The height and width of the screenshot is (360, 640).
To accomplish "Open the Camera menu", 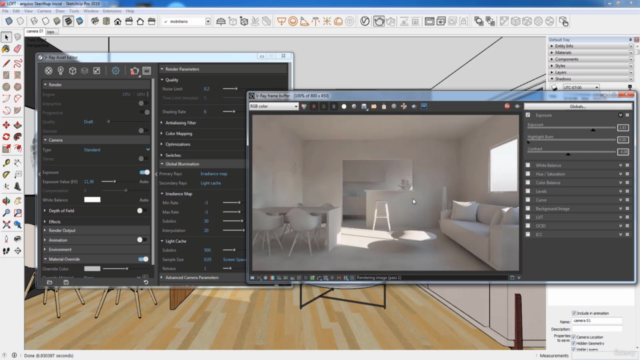I will [x=44, y=11].
